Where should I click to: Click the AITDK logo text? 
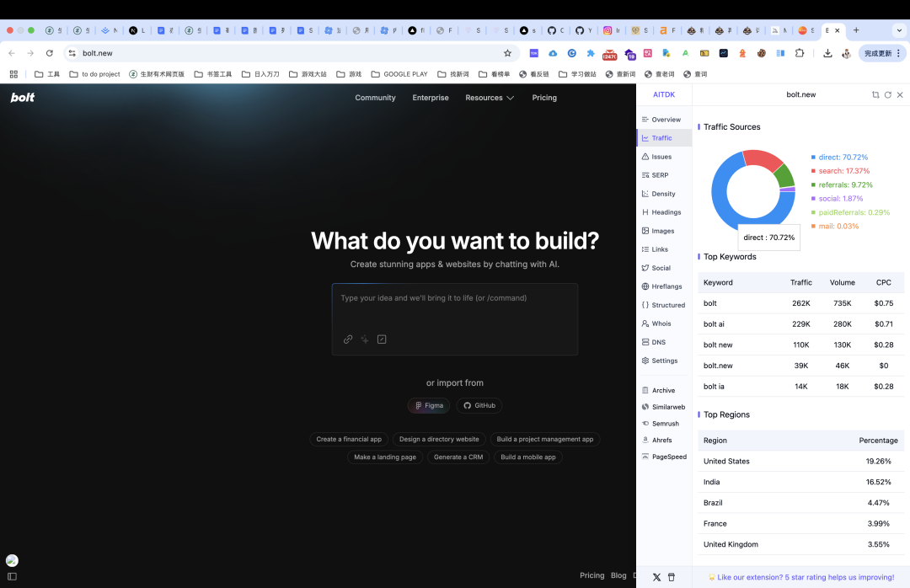pyautogui.click(x=664, y=94)
